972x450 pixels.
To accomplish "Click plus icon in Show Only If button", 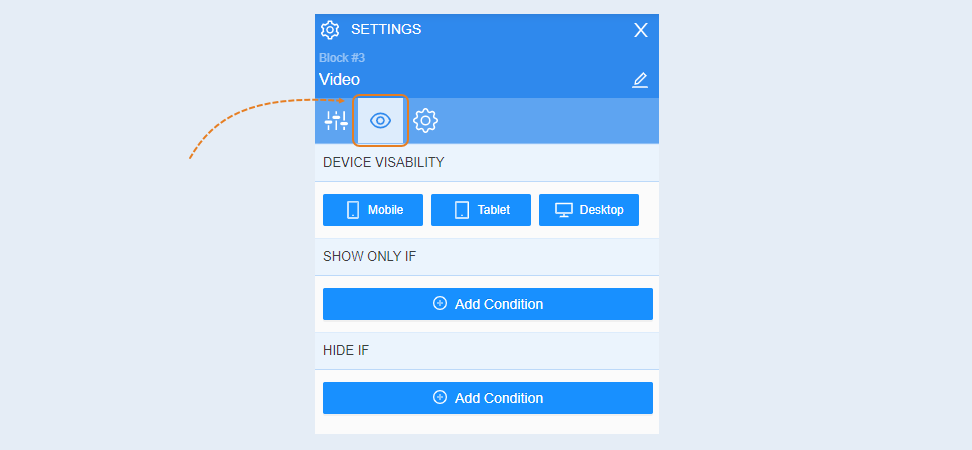I will (x=440, y=304).
